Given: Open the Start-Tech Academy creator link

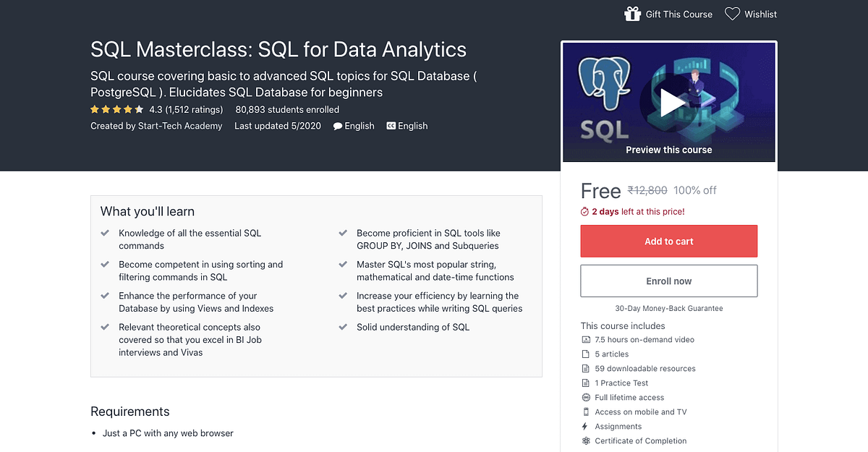Looking at the screenshot, I should point(182,126).
